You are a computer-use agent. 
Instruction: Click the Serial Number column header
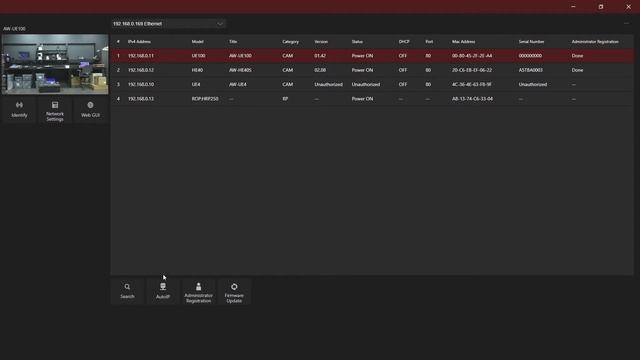[x=531, y=42]
